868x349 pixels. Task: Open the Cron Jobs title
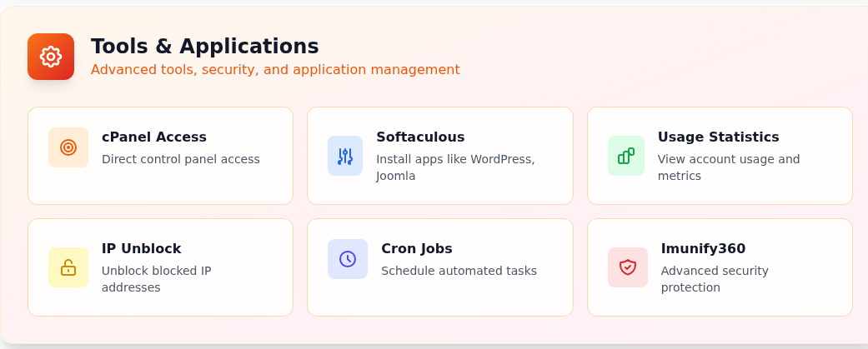(416, 249)
